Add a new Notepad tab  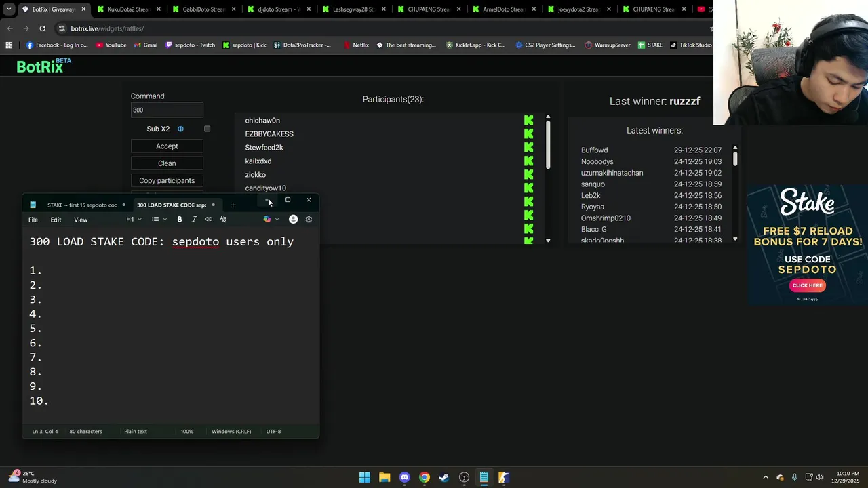tap(233, 205)
